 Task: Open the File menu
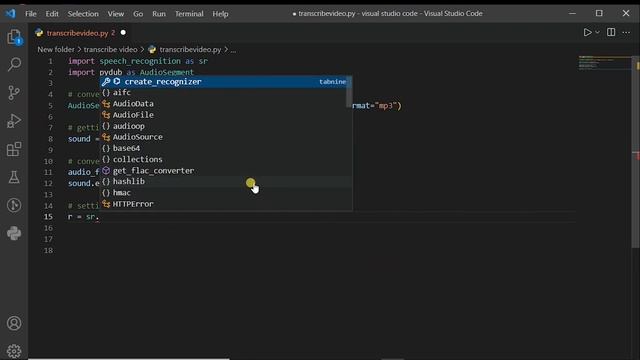(31, 13)
